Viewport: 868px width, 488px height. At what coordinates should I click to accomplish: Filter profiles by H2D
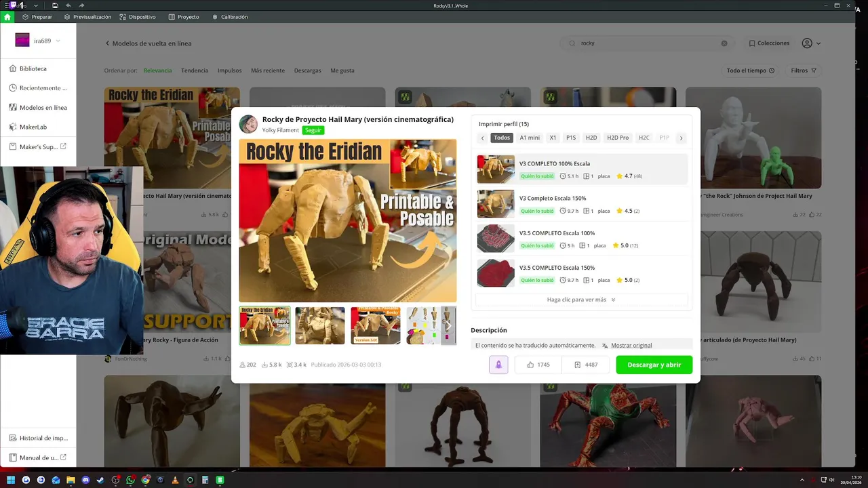[591, 138]
